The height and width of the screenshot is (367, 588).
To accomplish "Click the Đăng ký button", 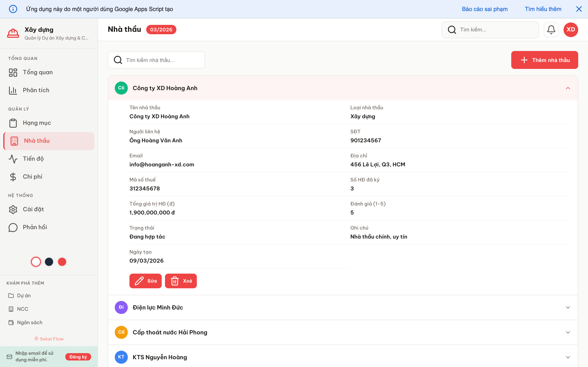I will pyautogui.click(x=78, y=357).
